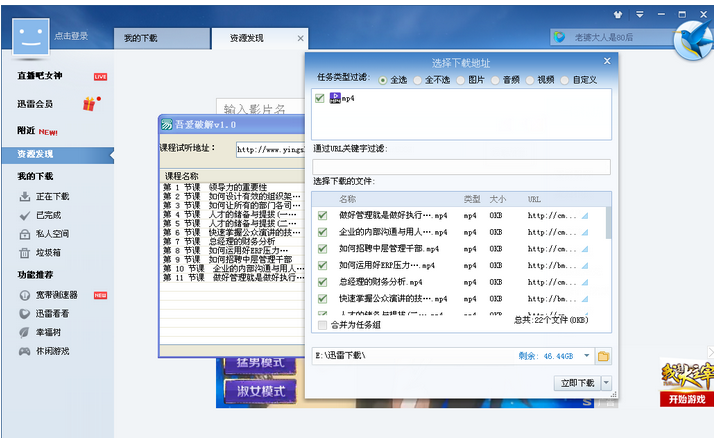Viewport: 714px width, 438px height.
Task: Click the 幸福树 leaf icon
Action: [x=25, y=332]
